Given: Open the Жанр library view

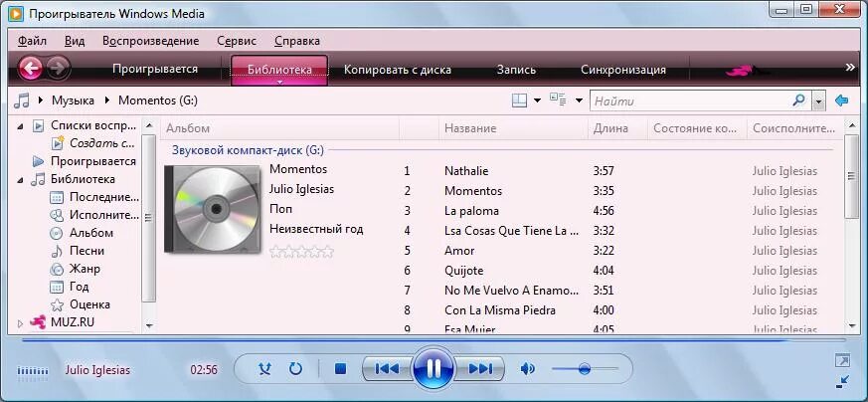Looking at the screenshot, I should (x=85, y=269).
